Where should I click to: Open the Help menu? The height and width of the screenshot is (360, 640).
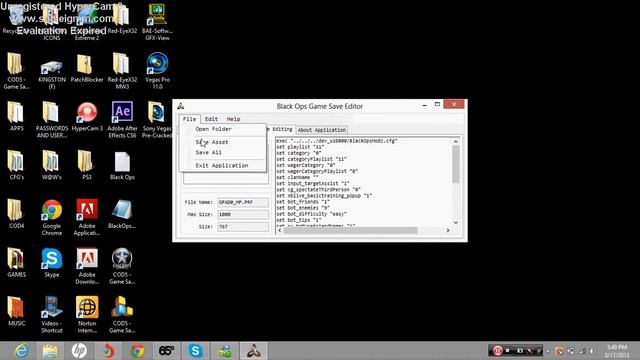[x=233, y=119]
